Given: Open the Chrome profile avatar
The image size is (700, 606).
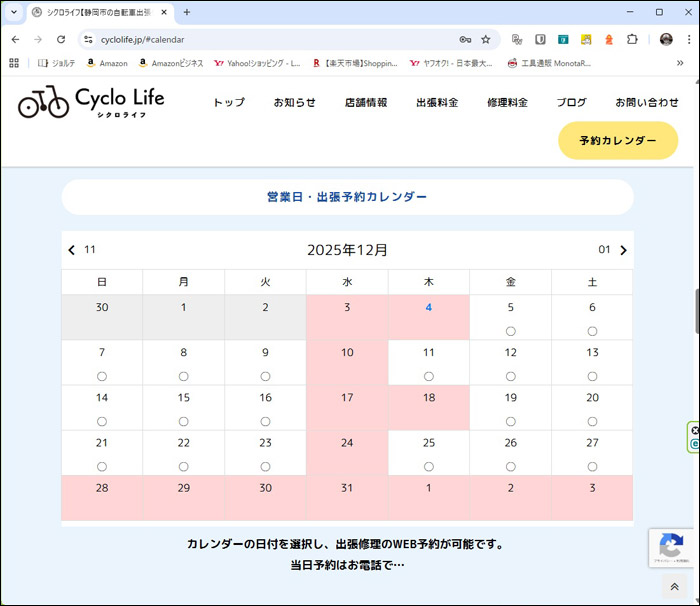Looking at the screenshot, I should (x=666, y=39).
